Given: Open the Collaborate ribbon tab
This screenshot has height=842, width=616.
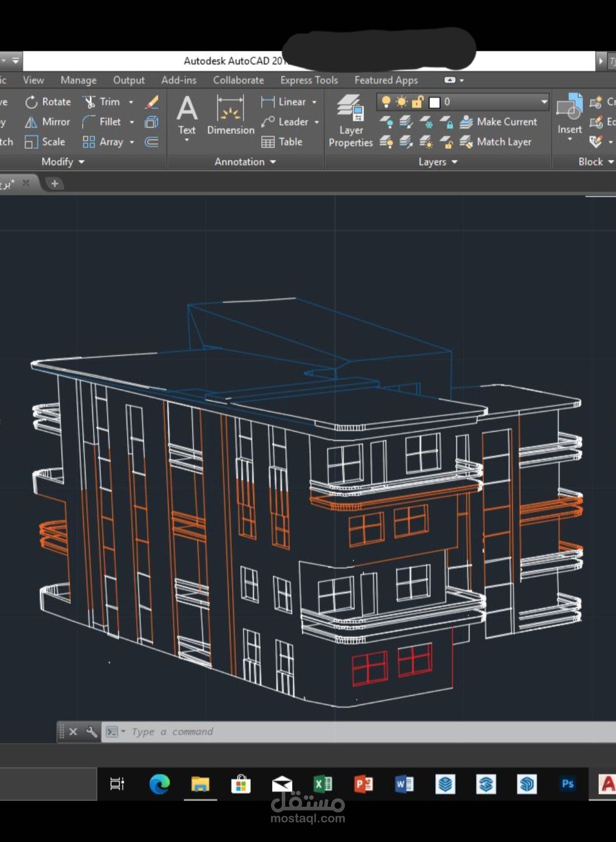Looking at the screenshot, I should (238, 80).
